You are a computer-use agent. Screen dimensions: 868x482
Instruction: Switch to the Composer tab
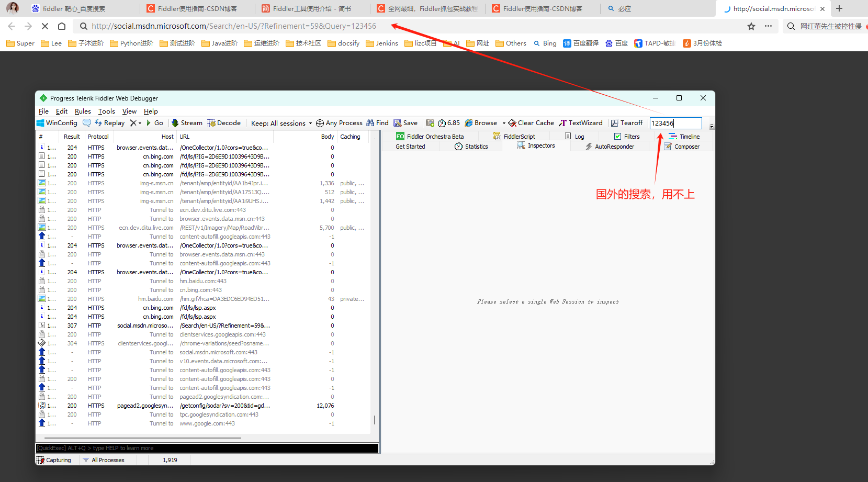click(x=682, y=147)
